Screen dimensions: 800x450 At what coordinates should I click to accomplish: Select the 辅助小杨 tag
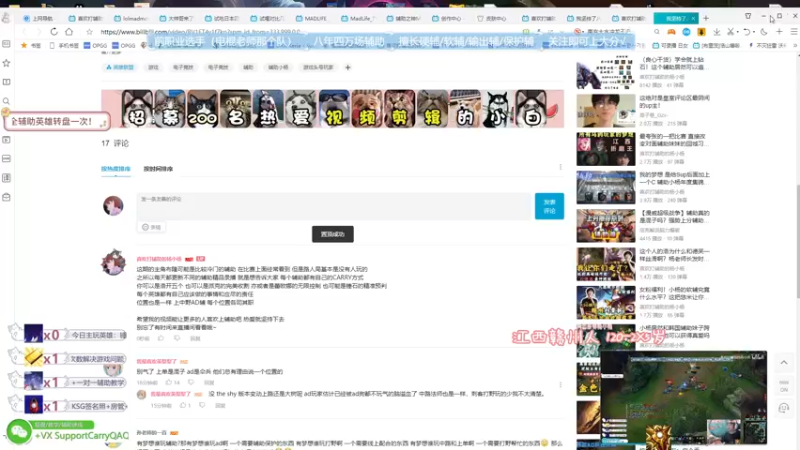[x=278, y=67]
